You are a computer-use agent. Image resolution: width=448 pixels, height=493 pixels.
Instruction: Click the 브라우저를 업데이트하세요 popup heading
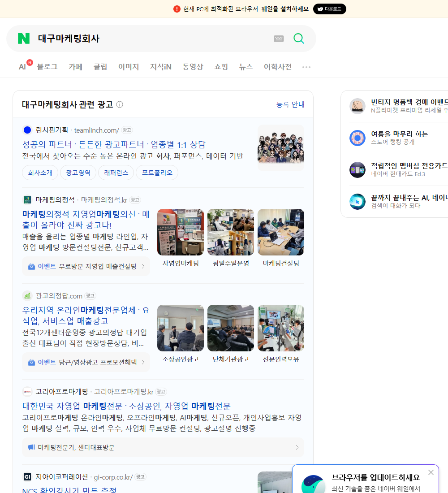click(376, 478)
